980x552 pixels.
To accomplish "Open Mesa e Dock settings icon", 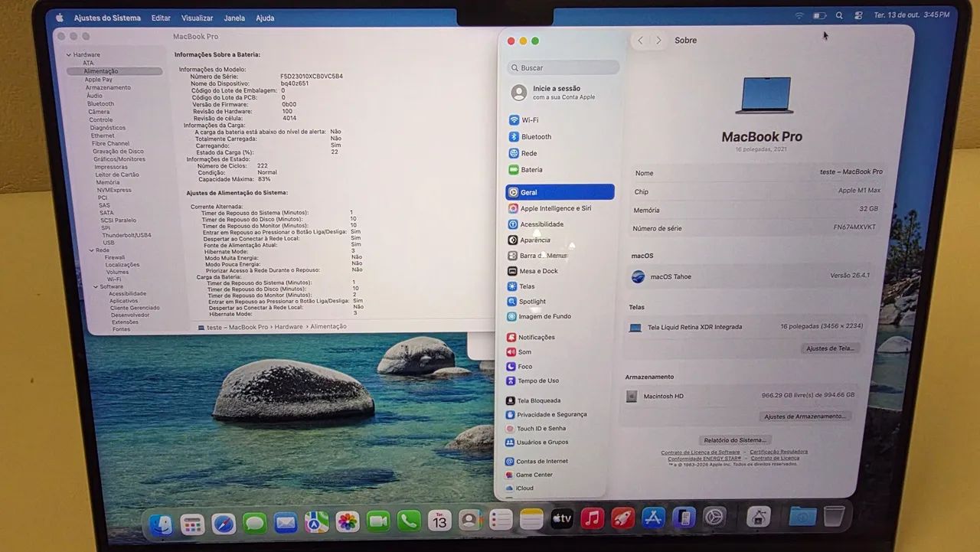I will 513,271.
